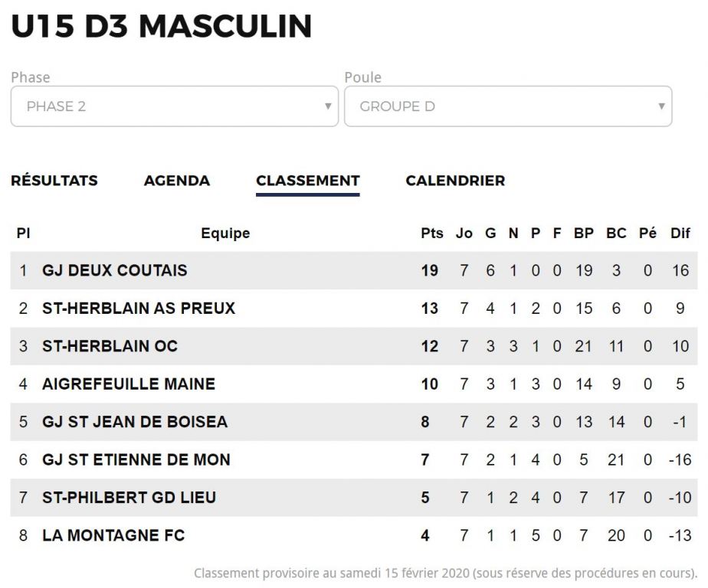Switch to the AGENDA tab
708x588 pixels.
point(177,181)
